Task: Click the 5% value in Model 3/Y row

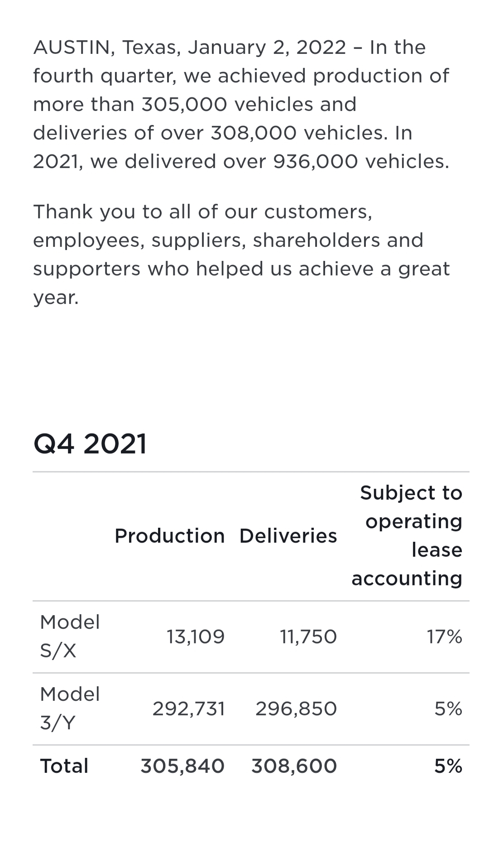Action: click(448, 709)
